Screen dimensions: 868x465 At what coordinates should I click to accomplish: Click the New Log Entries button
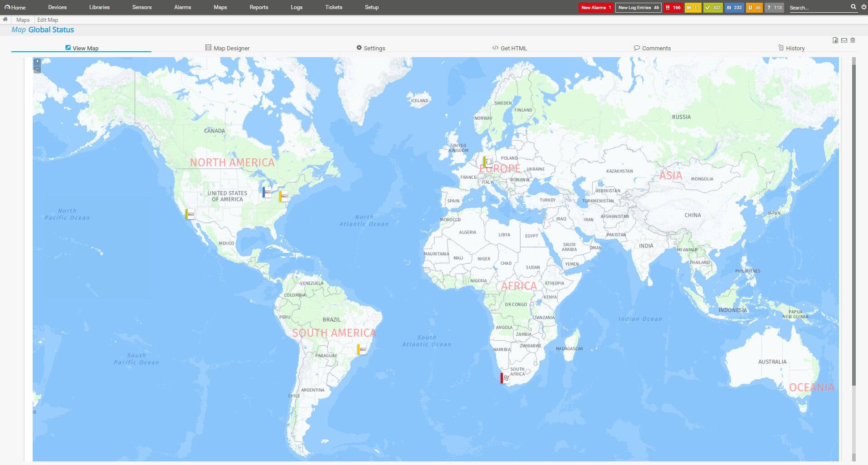(638, 7)
